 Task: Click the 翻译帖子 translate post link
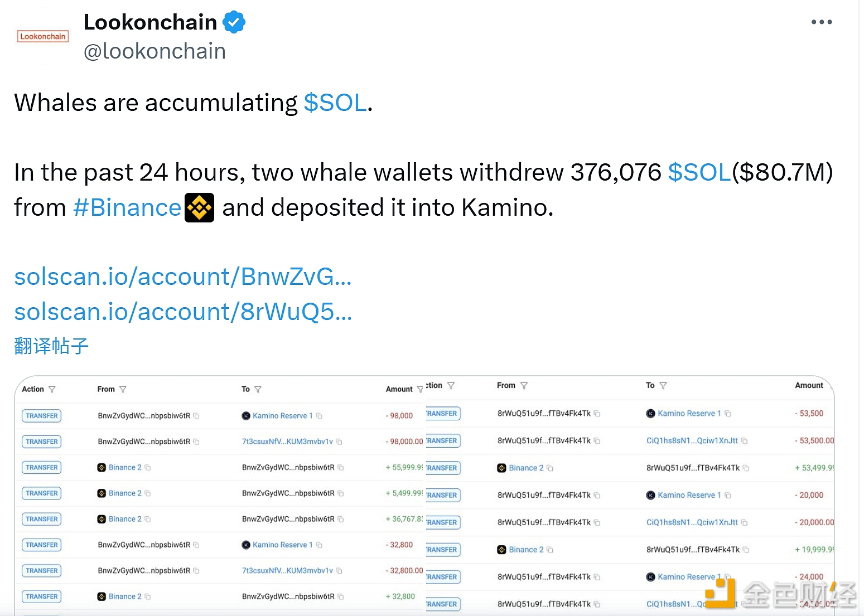coord(51,346)
